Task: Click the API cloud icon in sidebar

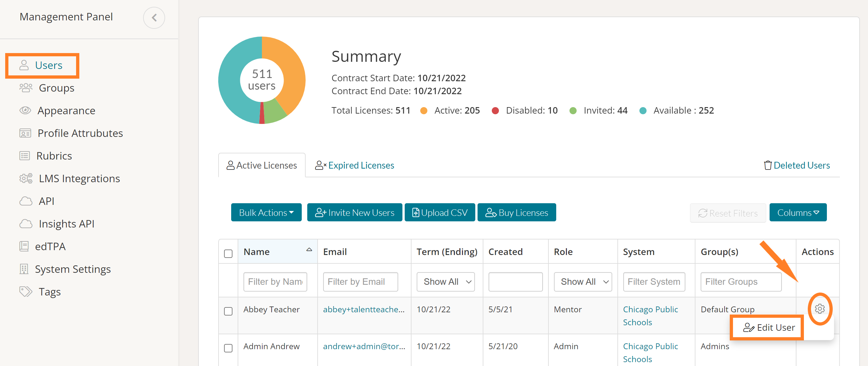Action: (x=26, y=201)
